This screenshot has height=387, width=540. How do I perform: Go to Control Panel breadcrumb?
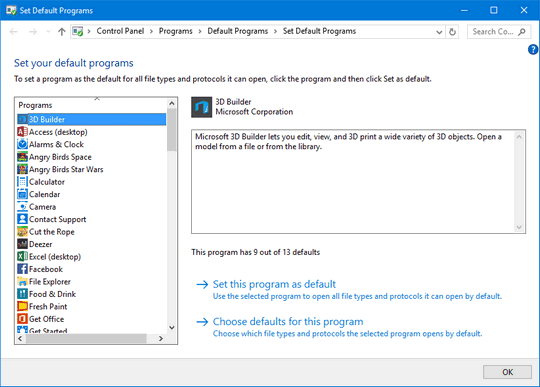(x=120, y=31)
